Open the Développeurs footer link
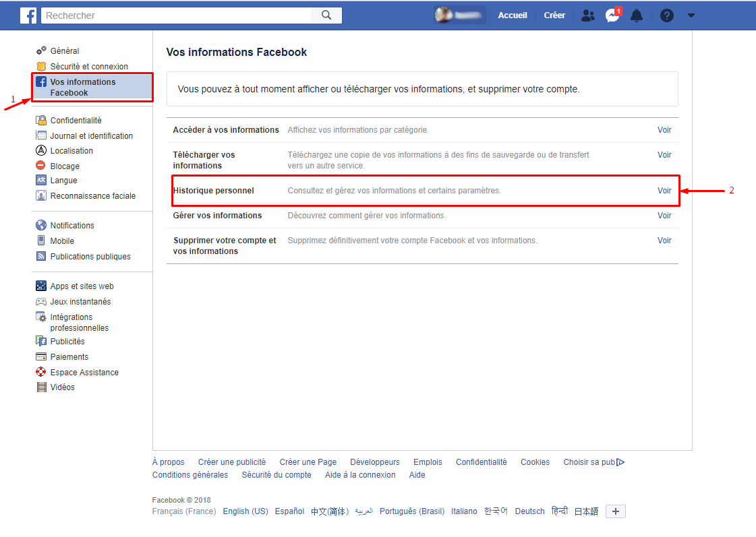This screenshot has width=756, height=537. 375,462
